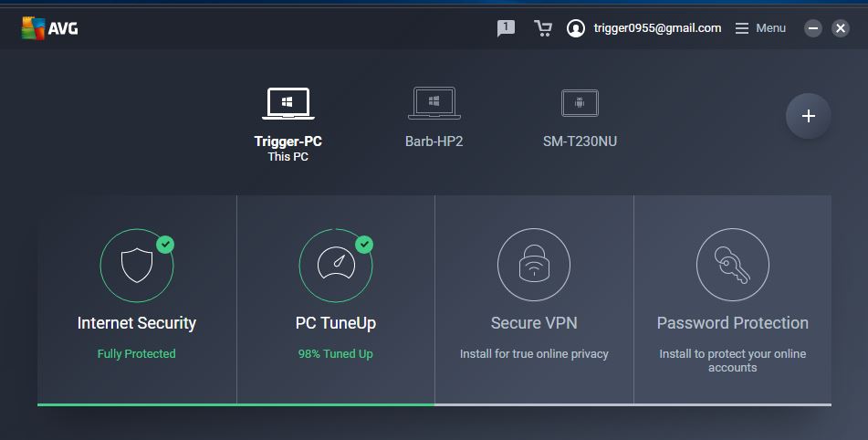Minimize the AVG window
Viewport: 868px width, 440px height.
pos(812,28)
